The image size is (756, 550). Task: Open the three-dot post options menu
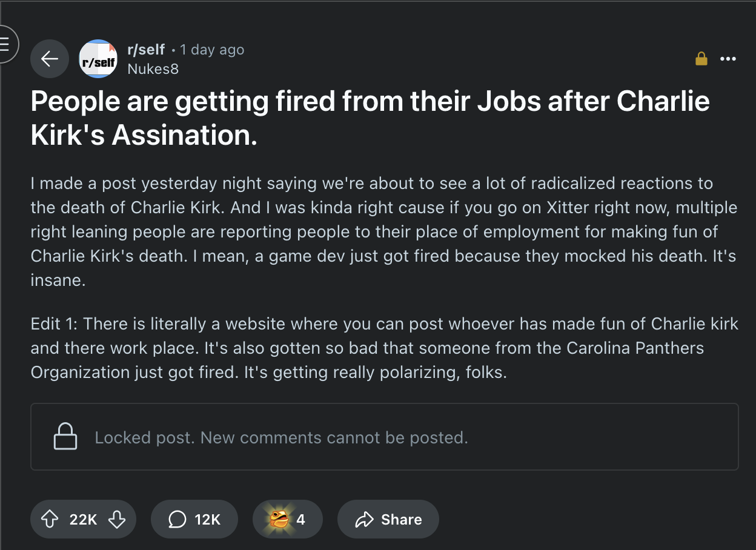(x=728, y=59)
